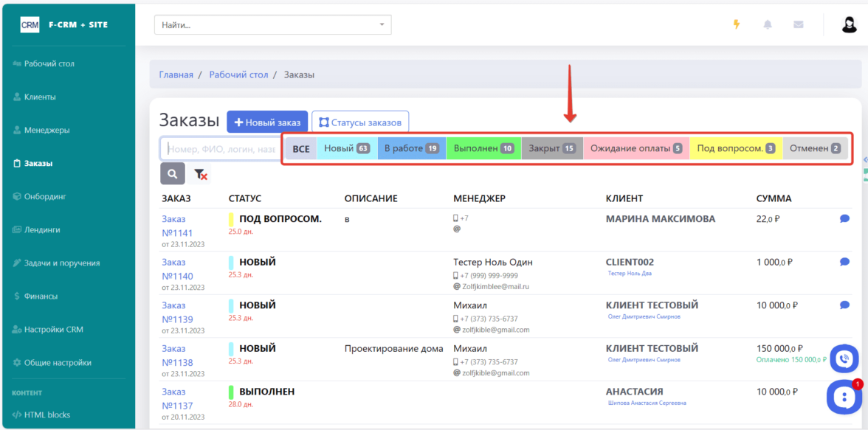Open order link Заказ №1140
Screen dimensions: 868x430
pyautogui.click(x=177, y=269)
